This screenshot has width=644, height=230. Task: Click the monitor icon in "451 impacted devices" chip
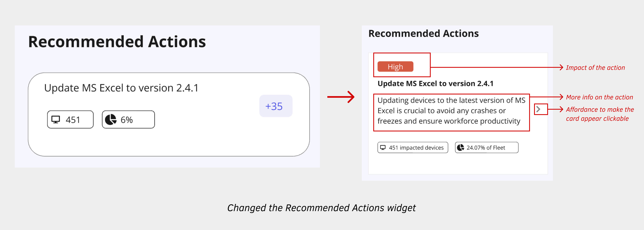pyautogui.click(x=383, y=148)
